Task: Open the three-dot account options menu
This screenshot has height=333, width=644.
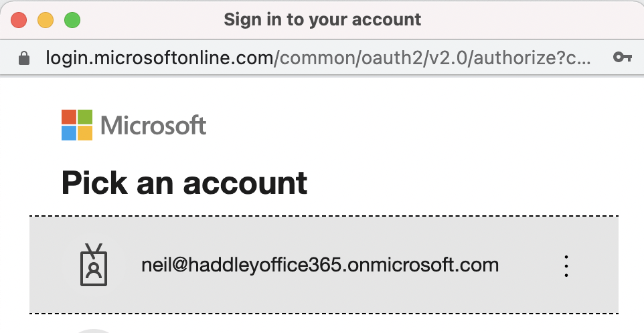Action: coord(566,265)
